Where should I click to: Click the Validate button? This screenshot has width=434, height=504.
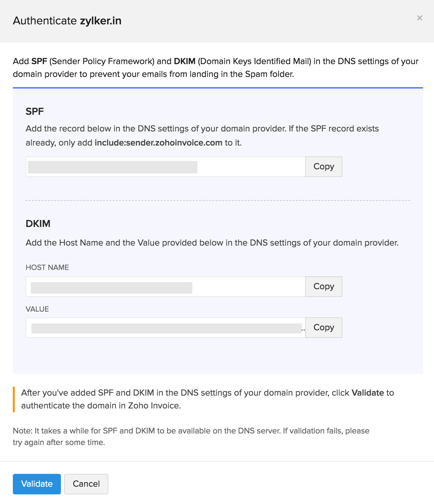point(37,484)
